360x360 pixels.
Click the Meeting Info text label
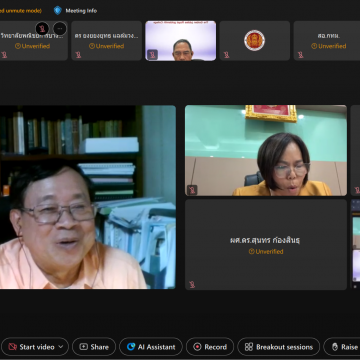point(81,11)
